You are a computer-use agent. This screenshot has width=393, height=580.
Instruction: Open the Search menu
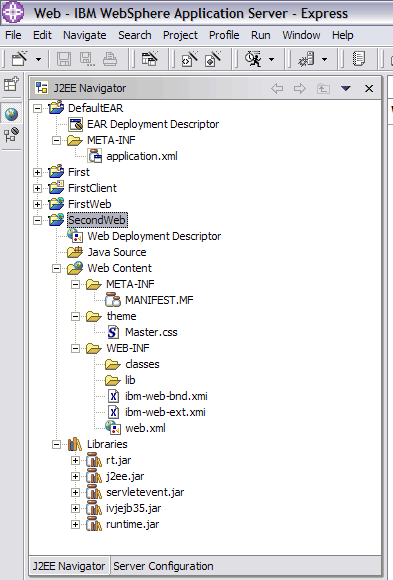[135, 35]
